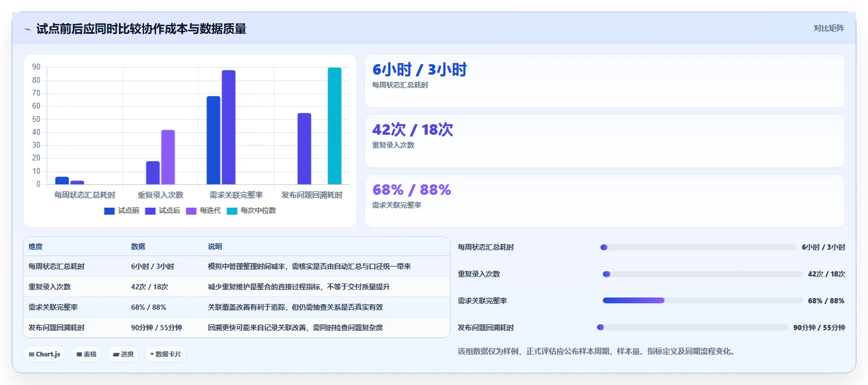This screenshot has width=868, height=385.
Task: Click the lightning icon beside the header title
Action: 28,29
